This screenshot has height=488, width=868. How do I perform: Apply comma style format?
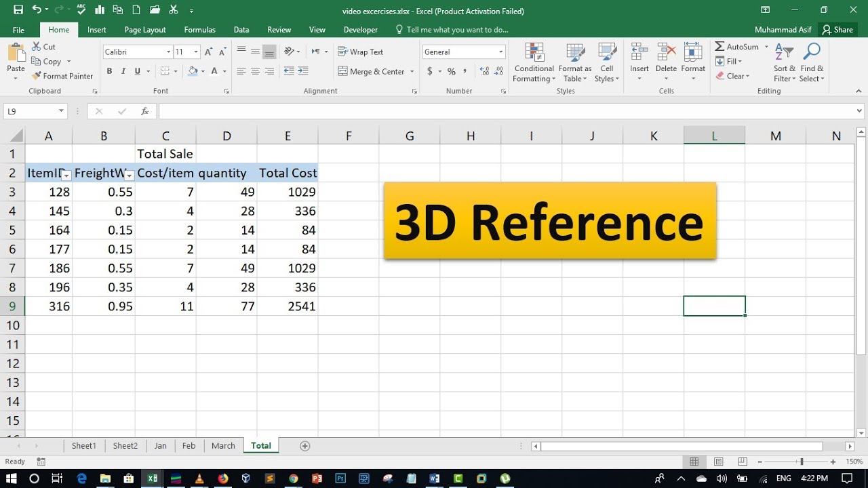point(466,71)
